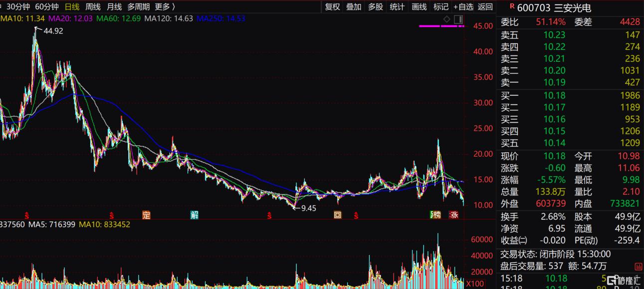Click the orange 定 event marker
Image resolution: width=644 pixels, height=289 pixels.
146,215
